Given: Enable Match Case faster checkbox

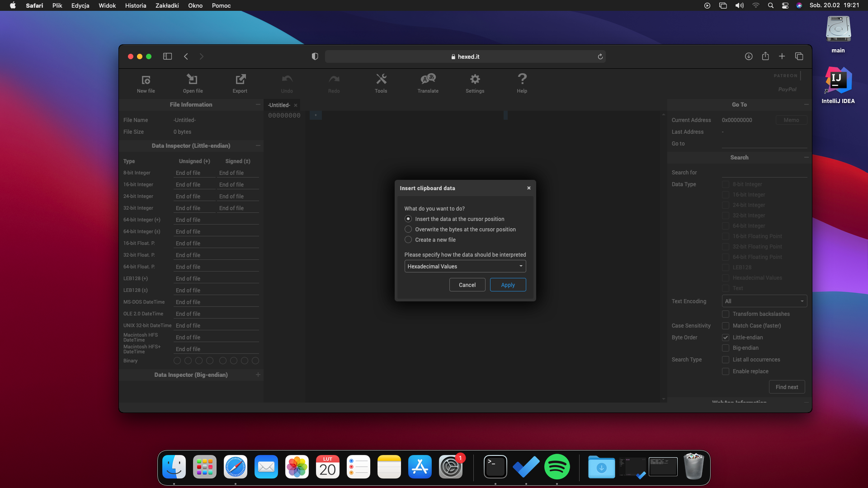Looking at the screenshot, I should pos(726,325).
